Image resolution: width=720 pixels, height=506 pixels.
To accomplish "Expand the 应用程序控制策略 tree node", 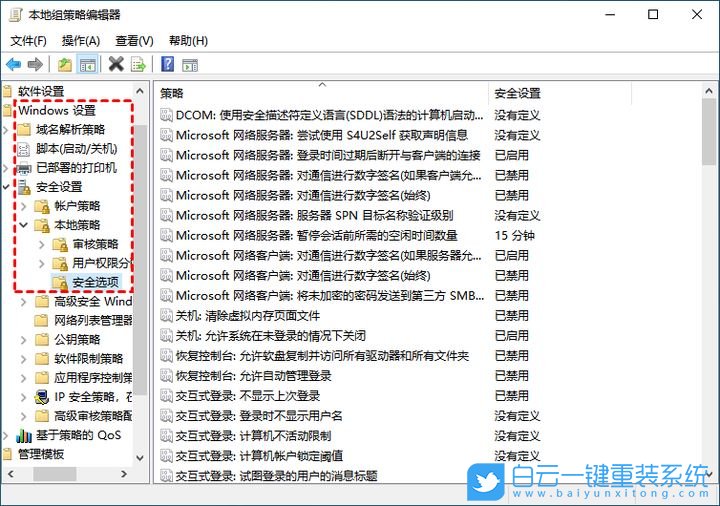I will coord(24,378).
